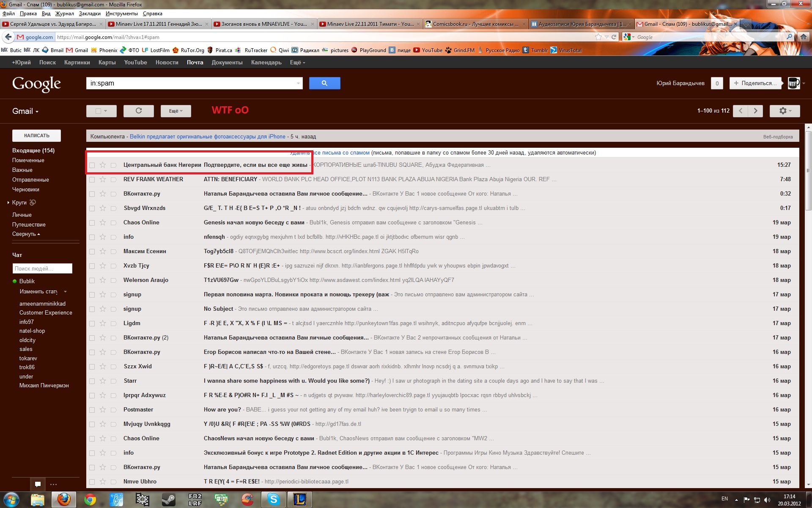Expand the Gmail product switcher dropdown
The height and width of the screenshot is (508, 812).
pos(25,111)
